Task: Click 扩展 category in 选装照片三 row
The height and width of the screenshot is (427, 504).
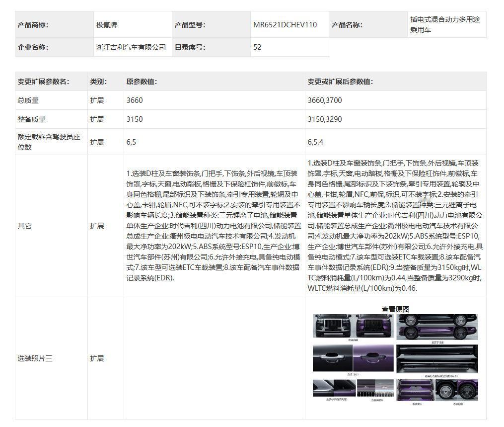Action: (97, 358)
